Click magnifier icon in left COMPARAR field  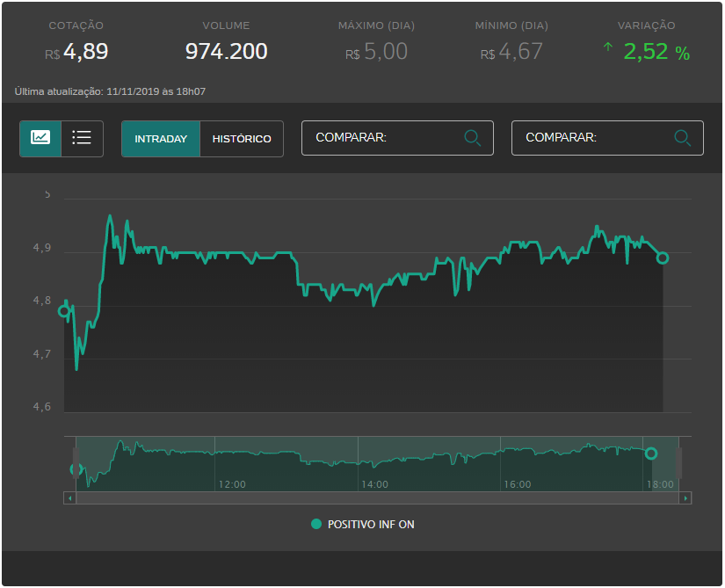tap(473, 138)
